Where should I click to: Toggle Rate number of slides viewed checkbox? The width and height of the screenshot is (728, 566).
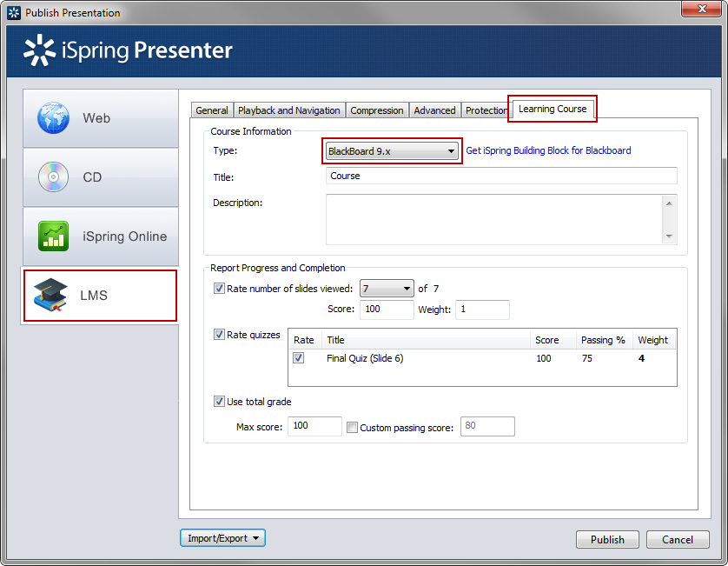coord(219,289)
